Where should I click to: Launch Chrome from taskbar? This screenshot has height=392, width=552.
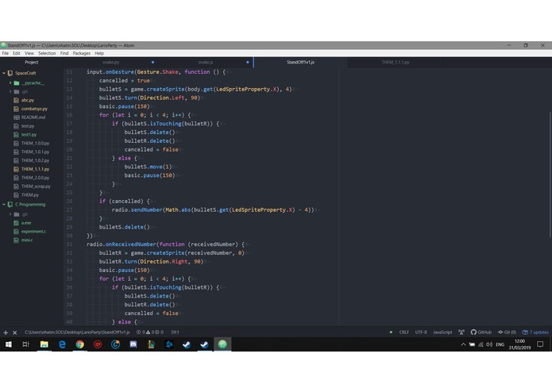click(80, 344)
